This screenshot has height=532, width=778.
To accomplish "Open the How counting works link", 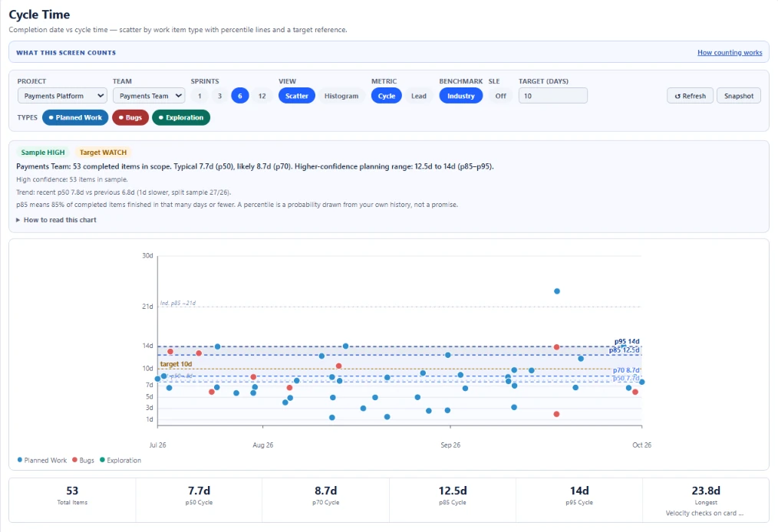I will tap(730, 53).
